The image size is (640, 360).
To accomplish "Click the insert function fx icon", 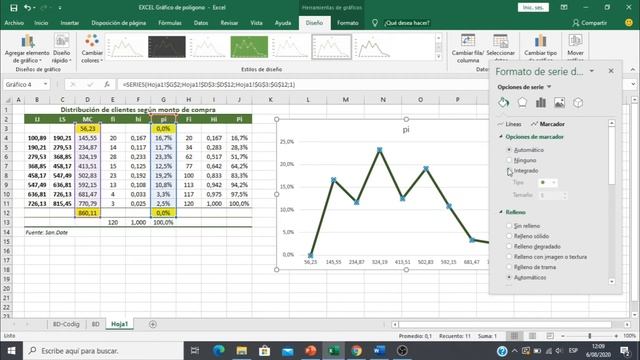I will (x=107, y=84).
